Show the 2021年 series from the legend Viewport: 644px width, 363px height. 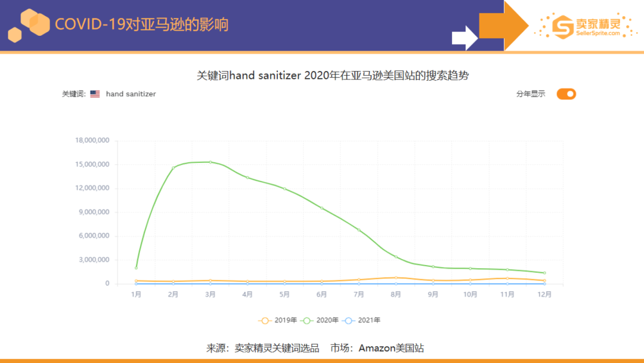pyautogui.click(x=362, y=320)
